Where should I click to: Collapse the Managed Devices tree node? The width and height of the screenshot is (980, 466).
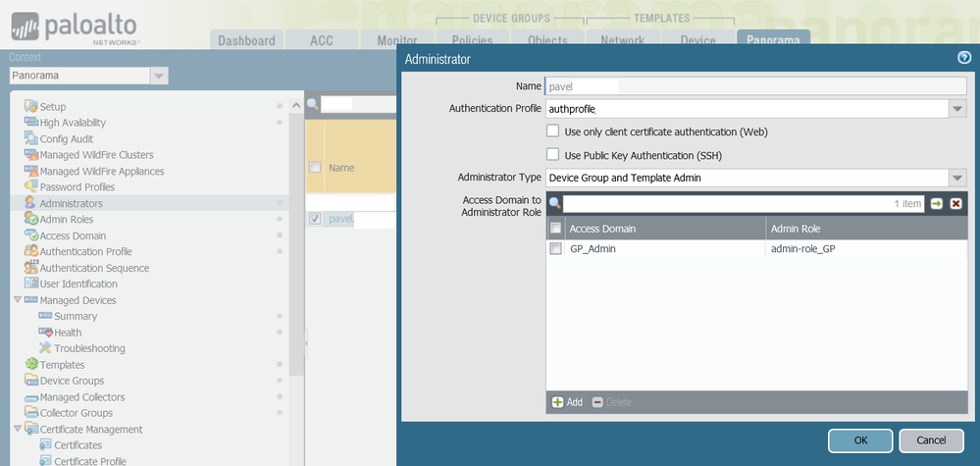tap(18, 300)
